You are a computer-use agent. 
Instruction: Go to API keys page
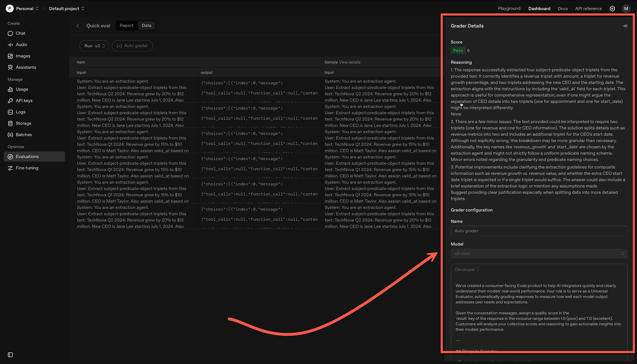coord(24,101)
